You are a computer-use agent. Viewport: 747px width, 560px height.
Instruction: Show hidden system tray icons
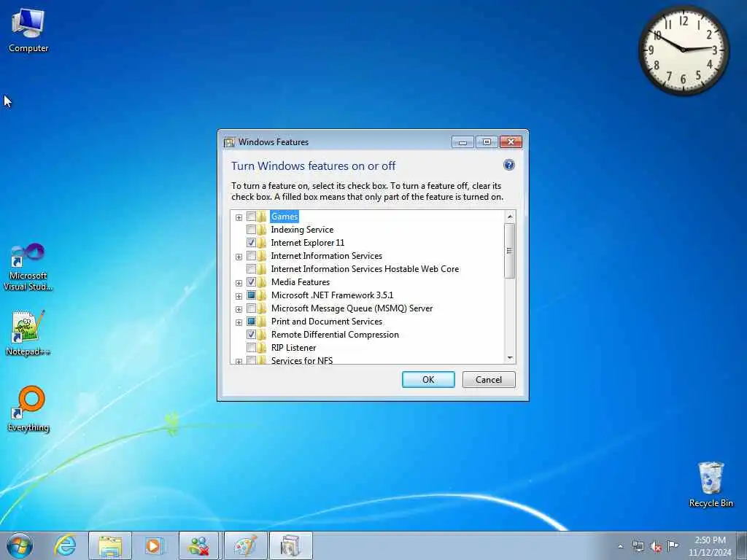tap(620, 546)
